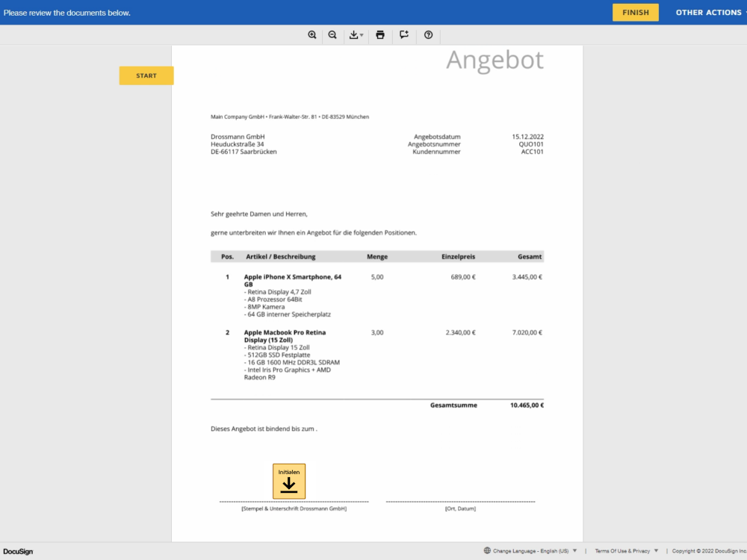Add a comment with speech bubble icon

click(x=404, y=35)
